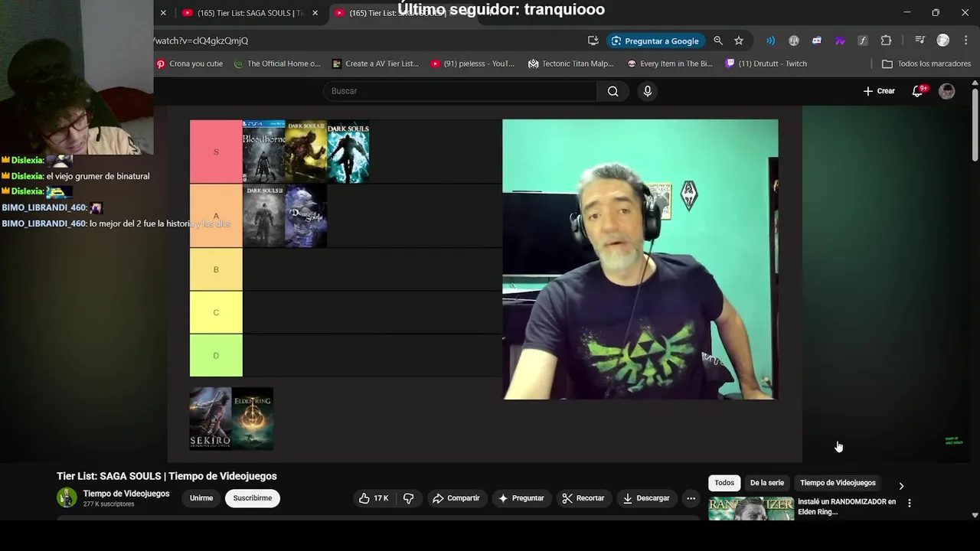Open the more actions ellipsis beside Descargar
The height and width of the screenshot is (551, 980).
point(691,498)
